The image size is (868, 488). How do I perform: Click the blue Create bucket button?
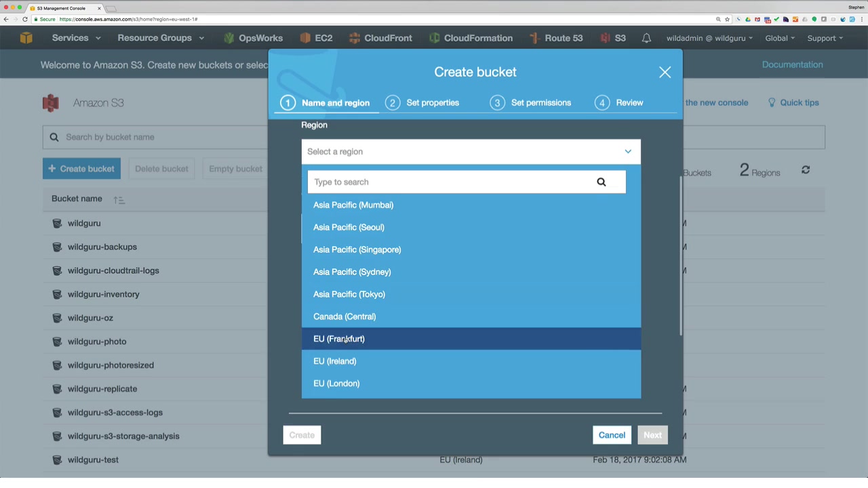81,169
